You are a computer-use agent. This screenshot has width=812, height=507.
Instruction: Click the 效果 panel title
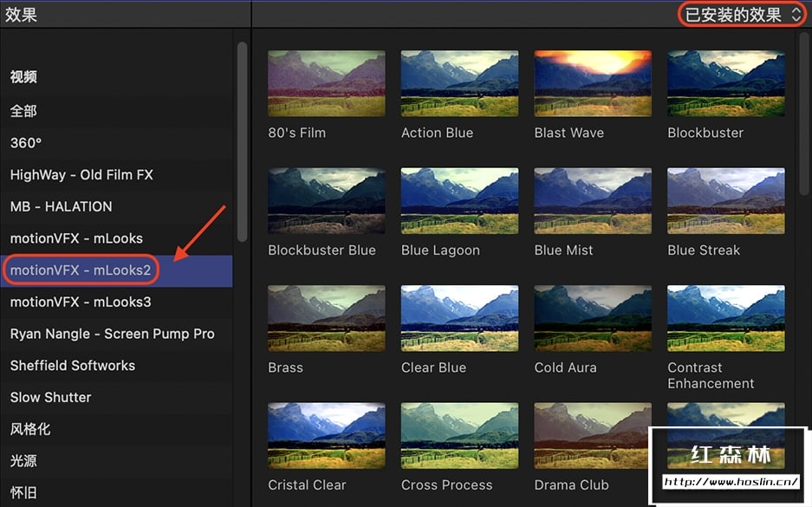point(21,15)
